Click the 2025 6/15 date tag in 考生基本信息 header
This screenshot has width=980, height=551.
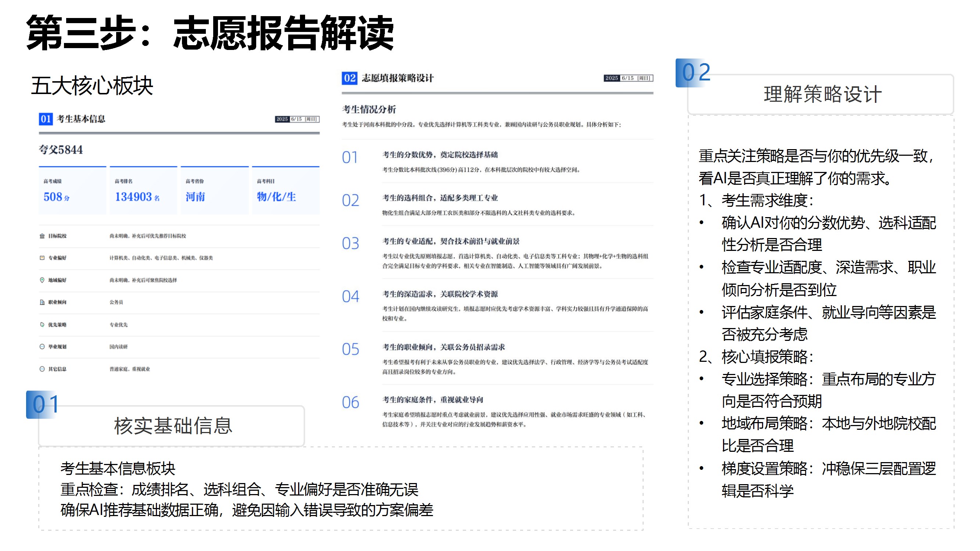pyautogui.click(x=297, y=119)
